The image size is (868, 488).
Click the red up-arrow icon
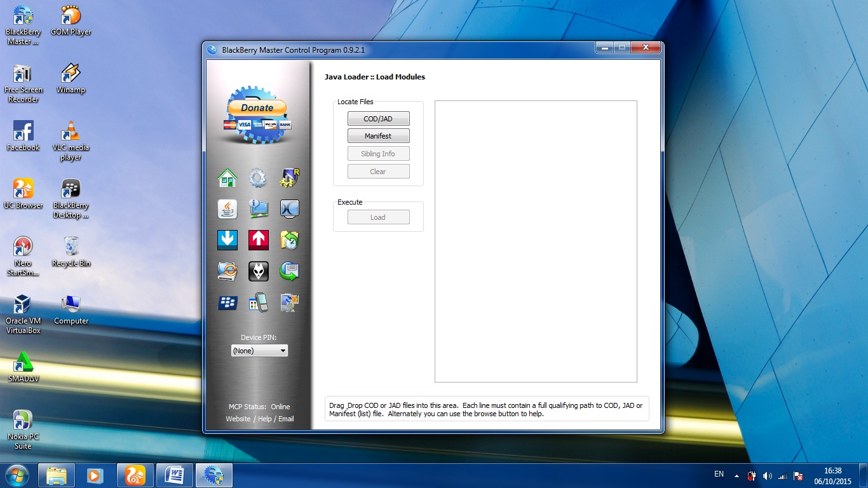(258, 240)
